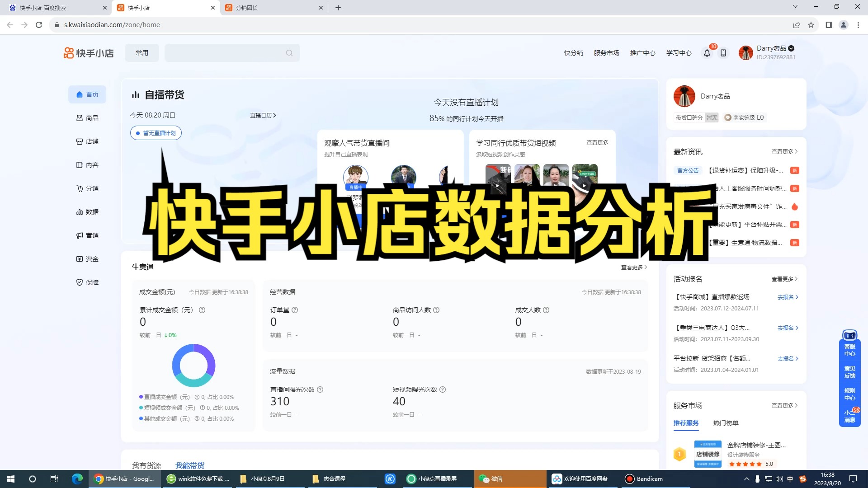Click the 常用 button

tap(142, 53)
